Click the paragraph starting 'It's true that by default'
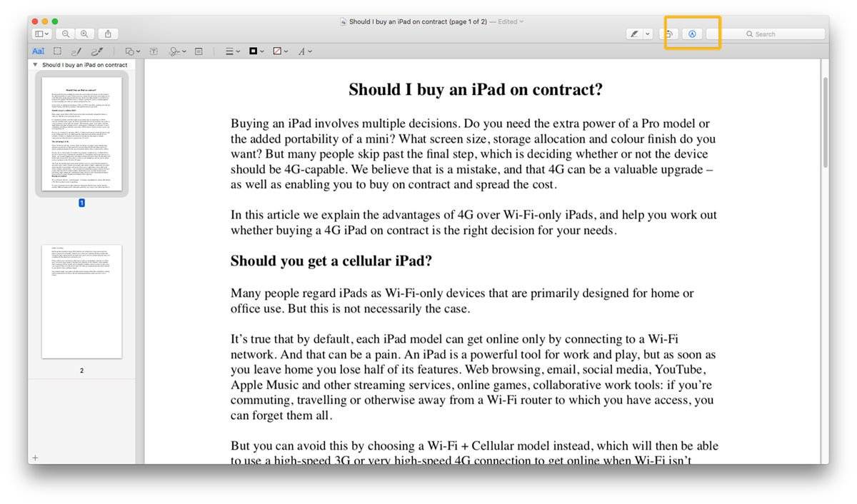Image resolution: width=857 pixels, height=504 pixels. pyautogui.click(x=473, y=378)
